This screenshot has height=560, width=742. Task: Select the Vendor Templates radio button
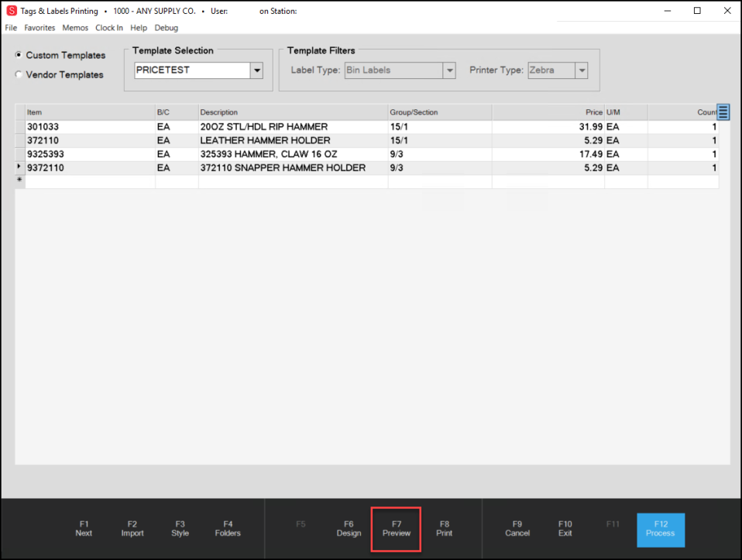coord(19,75)
